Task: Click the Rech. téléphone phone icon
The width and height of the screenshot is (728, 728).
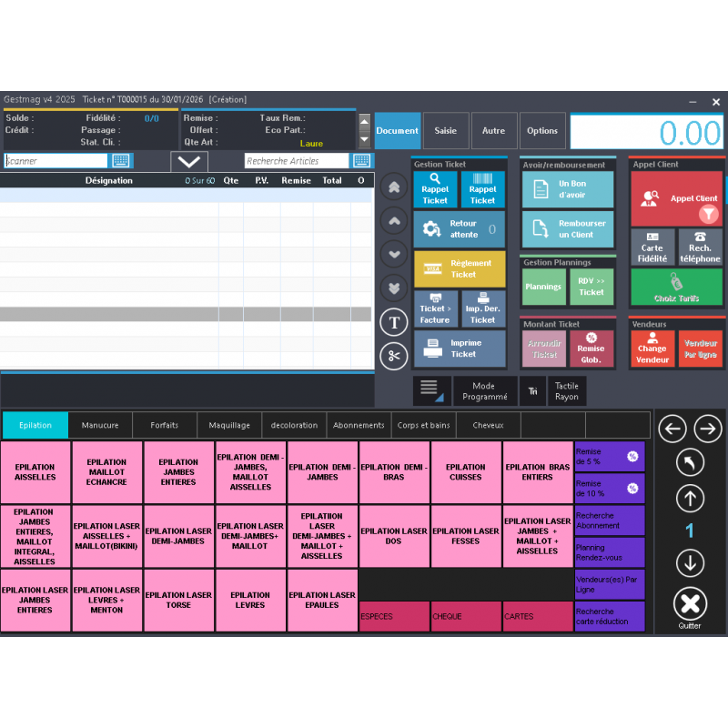Action: pyautogui.click(x=700, y=247)
